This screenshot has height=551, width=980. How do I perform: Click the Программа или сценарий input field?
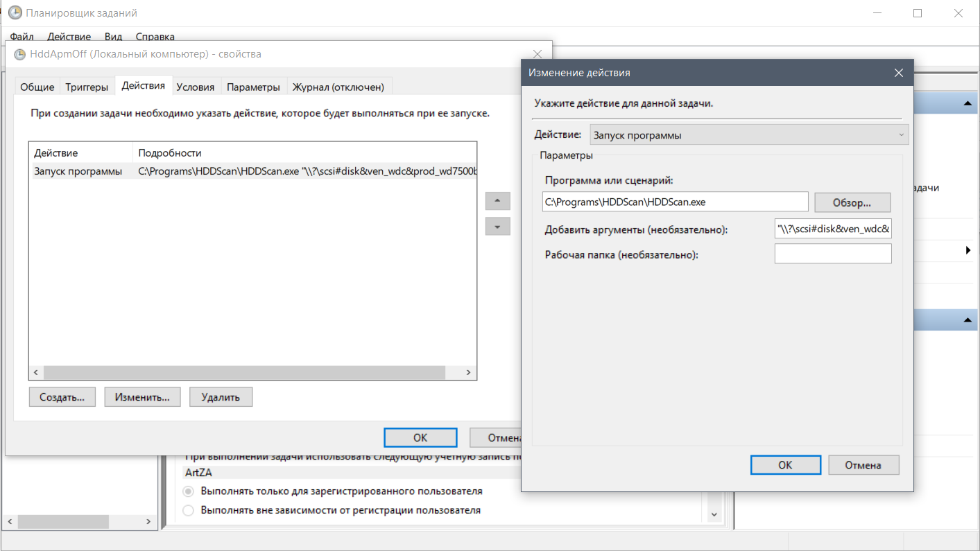click(676, 202)
